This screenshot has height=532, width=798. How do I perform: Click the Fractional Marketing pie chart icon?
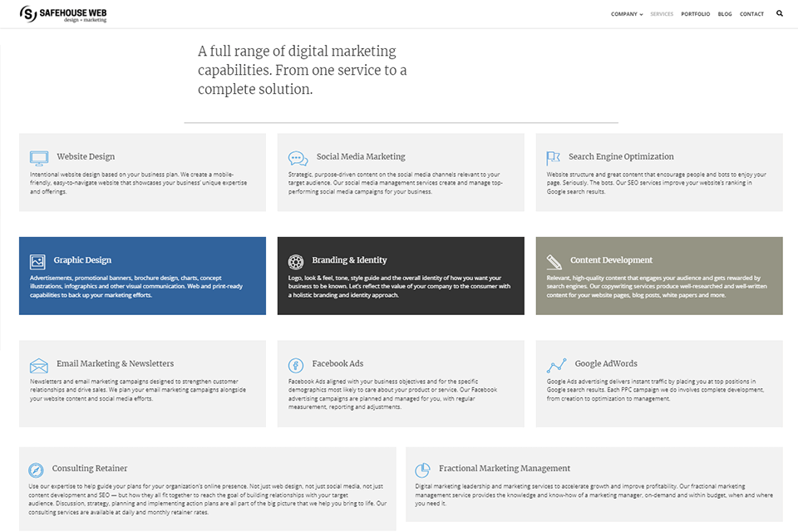coord(422,470)
